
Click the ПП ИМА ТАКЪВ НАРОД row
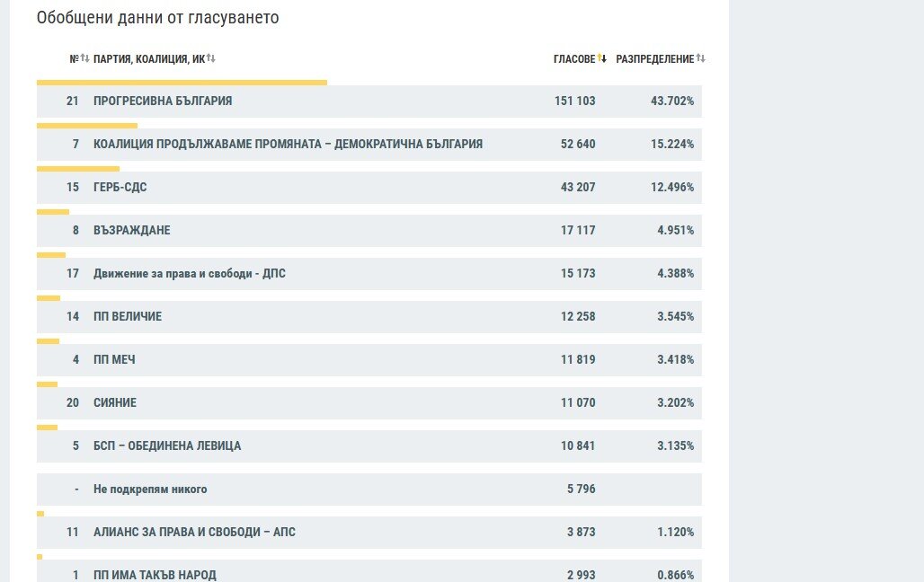pyautogui.click(x=369, y=571)
